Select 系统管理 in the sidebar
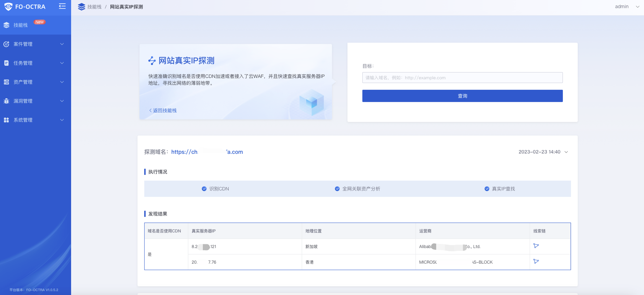The width and height of the screenshot is (644, 295). 36,120
